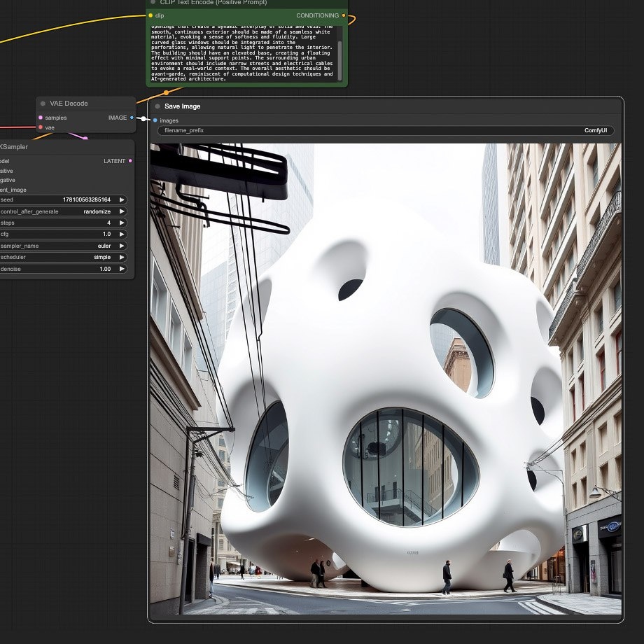Click the VAE Decode IMAGE output port
This screenshot has height=644, width=644.
tap(132, 118)
